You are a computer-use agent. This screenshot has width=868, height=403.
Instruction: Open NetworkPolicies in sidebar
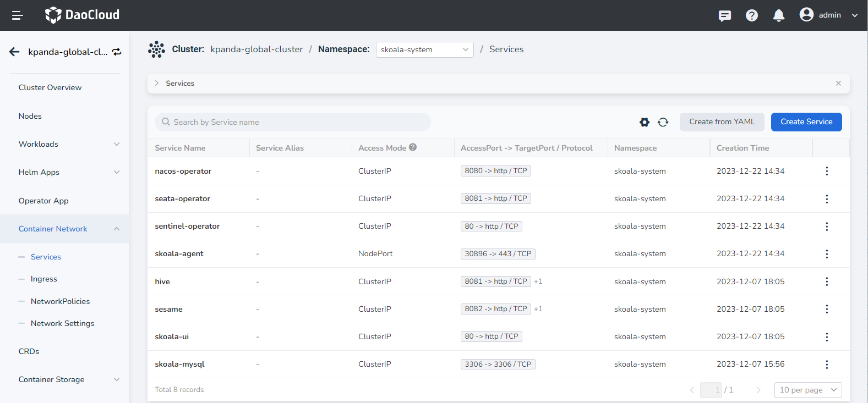[60, 301]
